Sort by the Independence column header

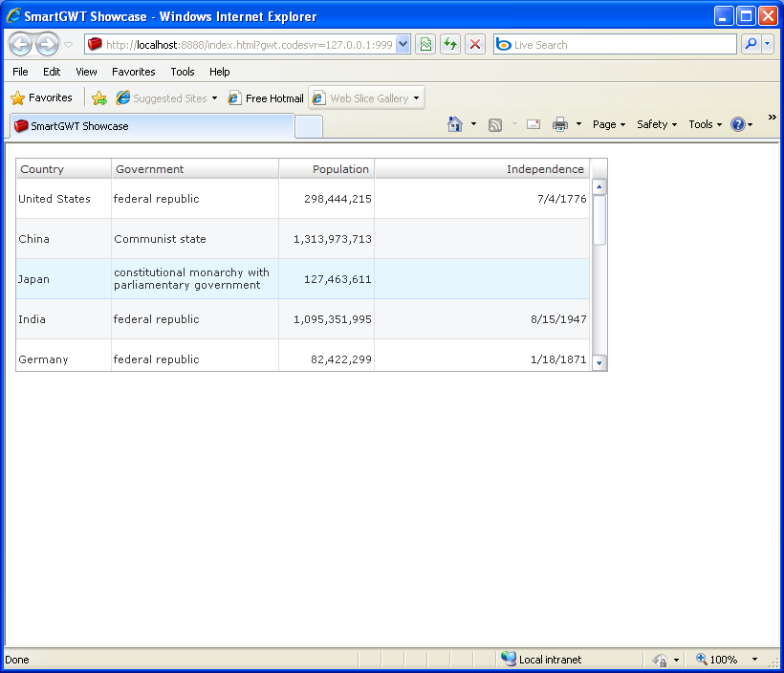tap(482, 169)
